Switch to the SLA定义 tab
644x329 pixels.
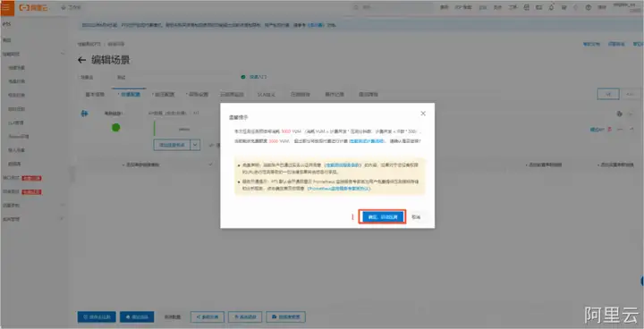[267, 94]
